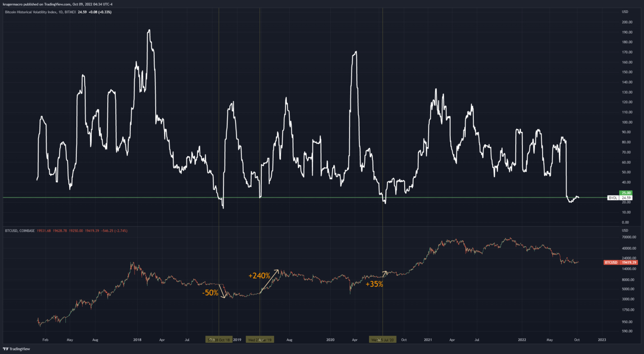Click the white arrow beside the -50% annotation
Image resolution: width=644 pixels, height=354 pixels.
tap(223, 292)
